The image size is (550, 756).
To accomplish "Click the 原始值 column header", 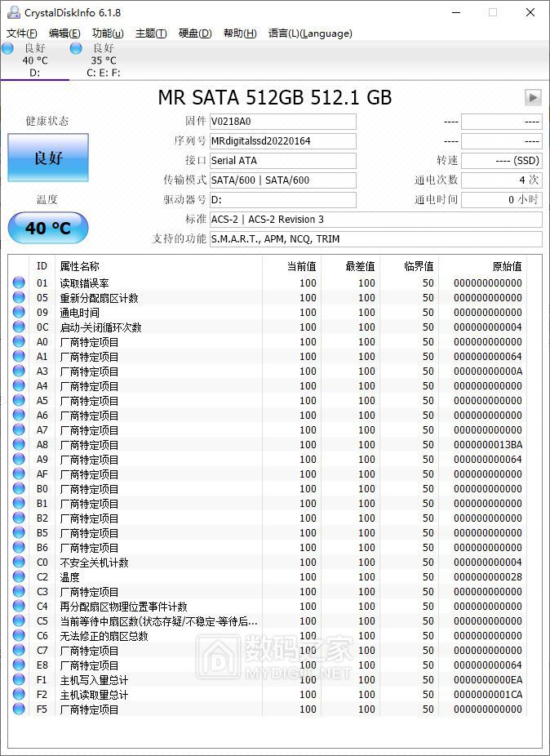I will (x=482, y=266).
